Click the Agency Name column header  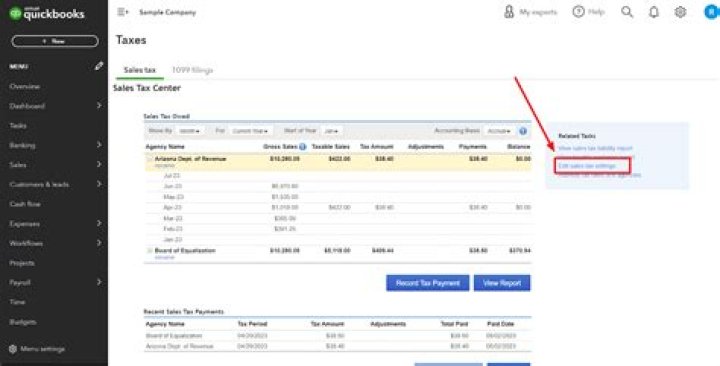click(165, 147)
